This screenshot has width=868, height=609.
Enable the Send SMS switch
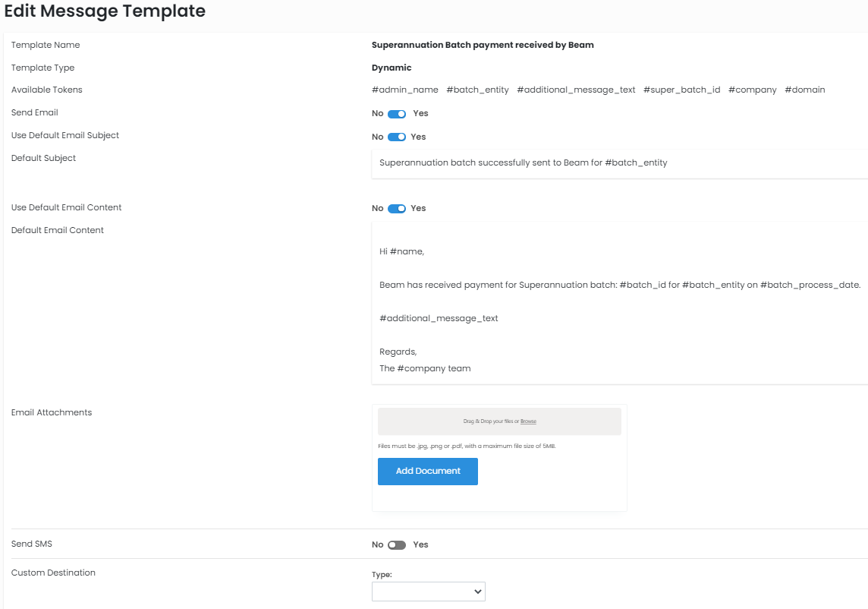point(397,545)
